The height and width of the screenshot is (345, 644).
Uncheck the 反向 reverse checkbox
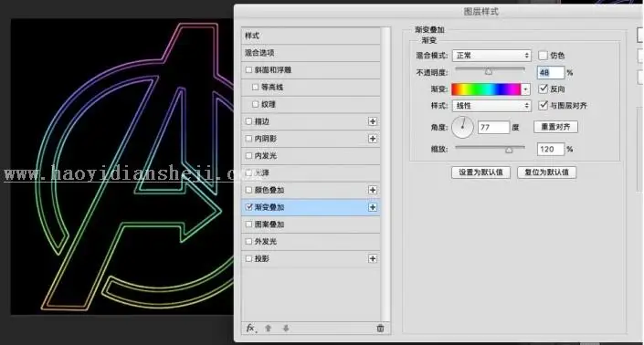tap(543, 89)
